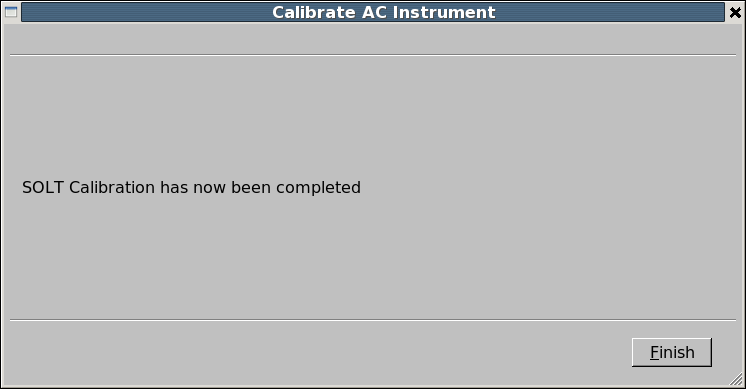Click the words has now been
746x389 pixels.
[216, 187]
